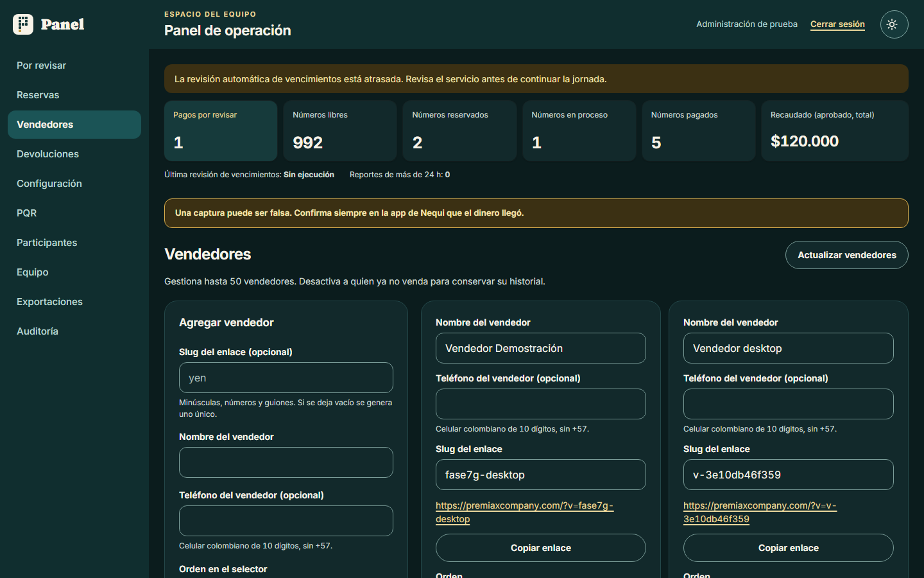
Task: Click Pagos por revisar stat card
Action: (x=221, y=130)
